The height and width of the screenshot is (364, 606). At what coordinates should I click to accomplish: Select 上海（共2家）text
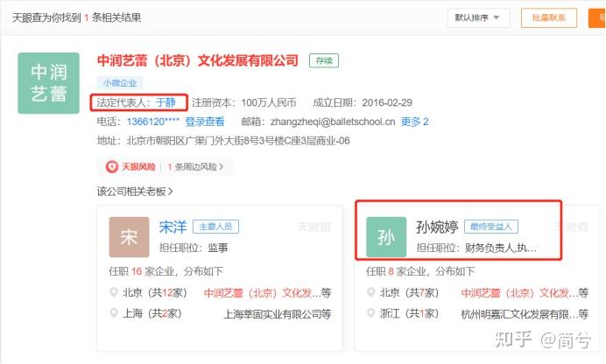click(152, 313)
